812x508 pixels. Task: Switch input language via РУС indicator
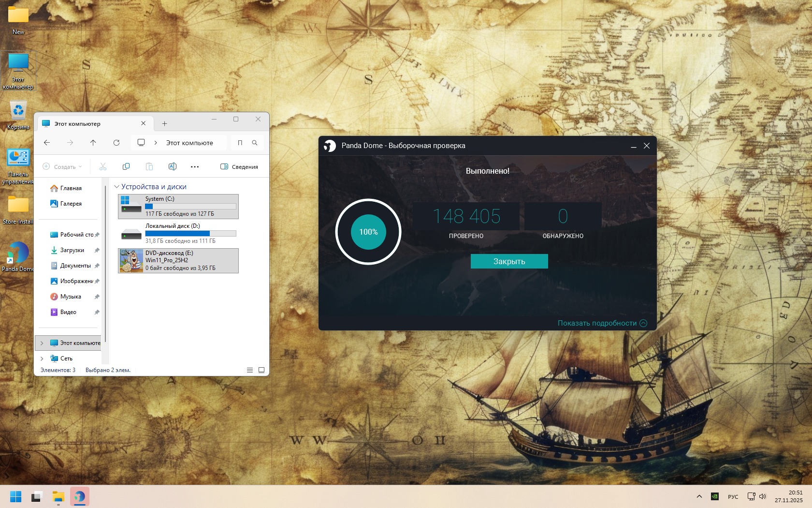[x=733, y=496]
